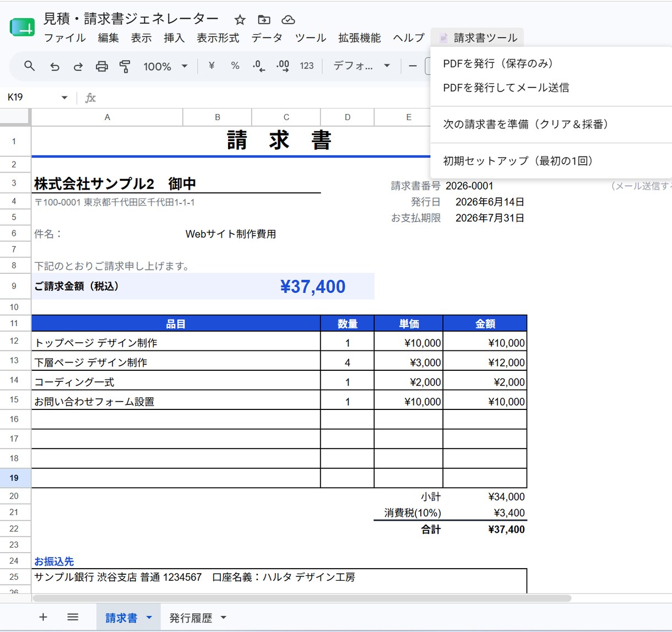Increase decimal places button

[x=283, y=66]
